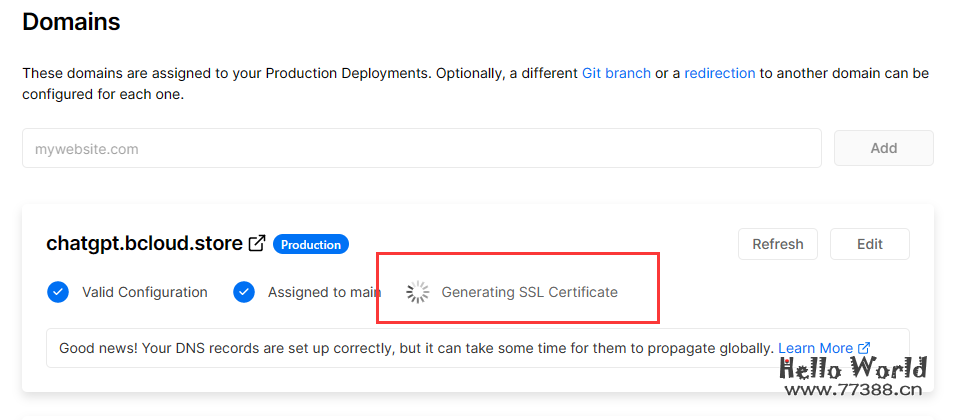Open the redirection link
The image size is (960, 420).
point(719,73)
